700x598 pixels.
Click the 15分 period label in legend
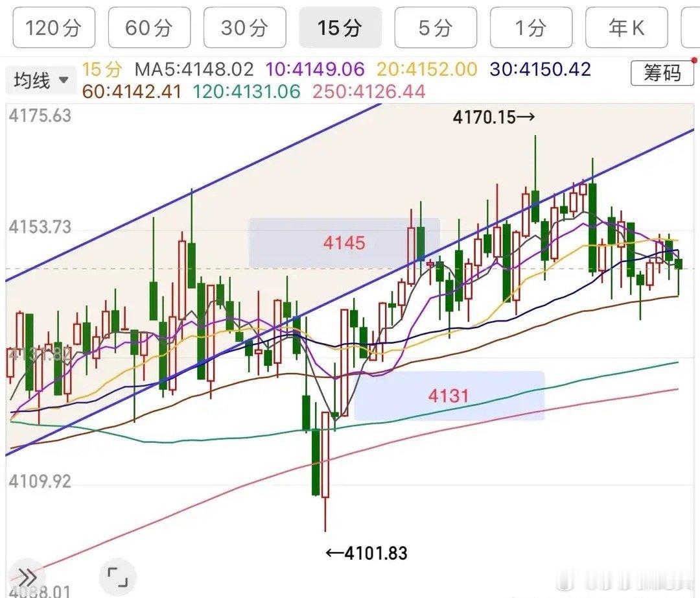[x=102, y=69]
